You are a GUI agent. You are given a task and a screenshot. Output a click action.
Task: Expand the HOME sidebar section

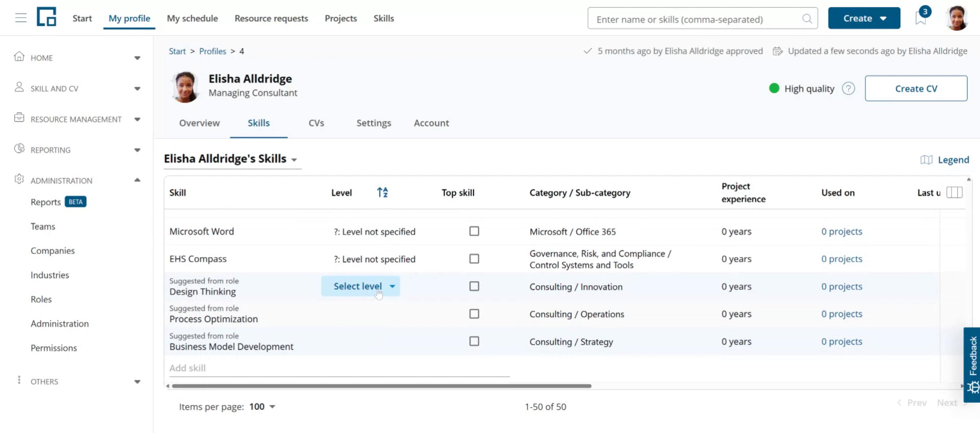click(137, 58)
